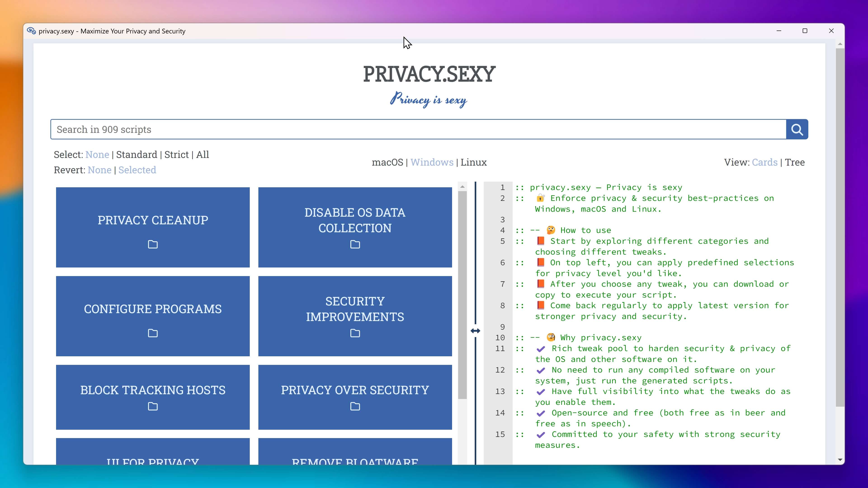Click the cards list scroll up arrow

[462, 187]
